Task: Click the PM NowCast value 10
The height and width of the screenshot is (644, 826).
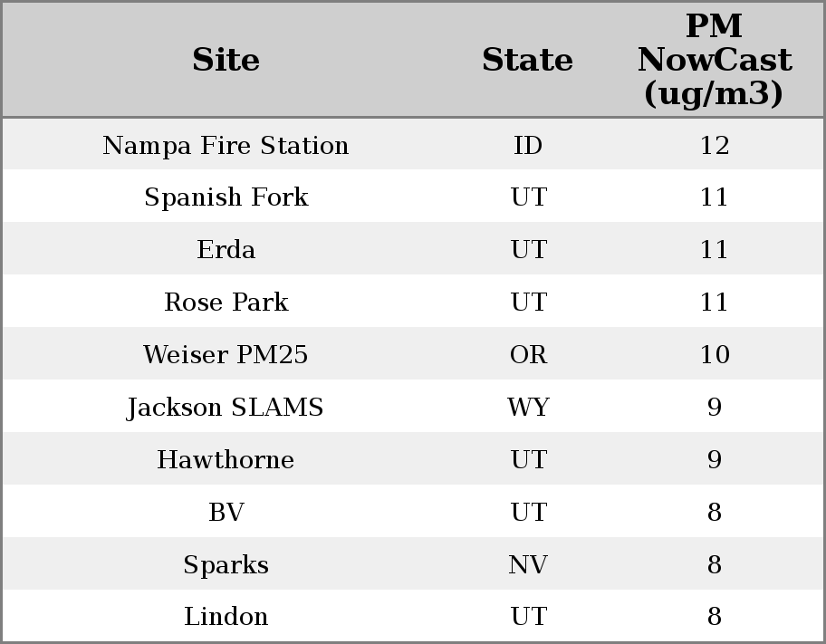Action: (714, 355)
